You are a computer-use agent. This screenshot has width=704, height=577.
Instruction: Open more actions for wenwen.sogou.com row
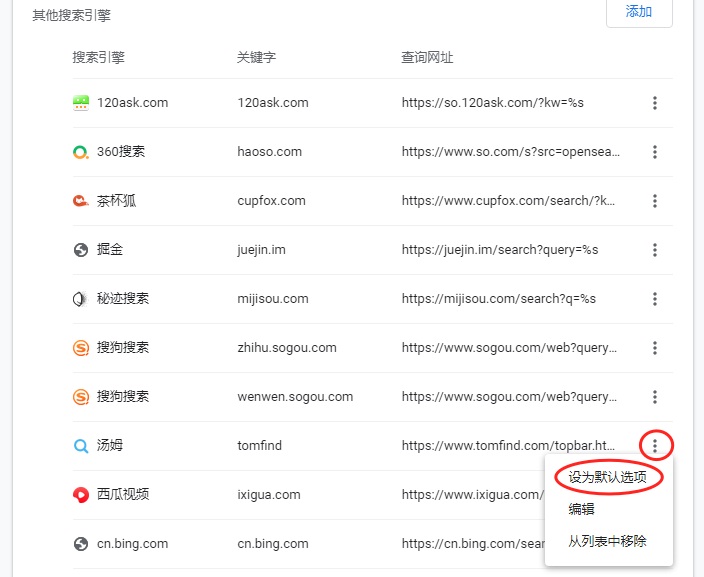tap(655, 396)
